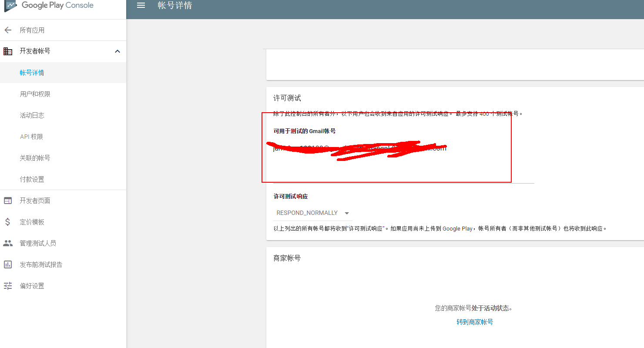Click the Google Play Console logo
Screen dimensions: 644x348
point(49,5)
